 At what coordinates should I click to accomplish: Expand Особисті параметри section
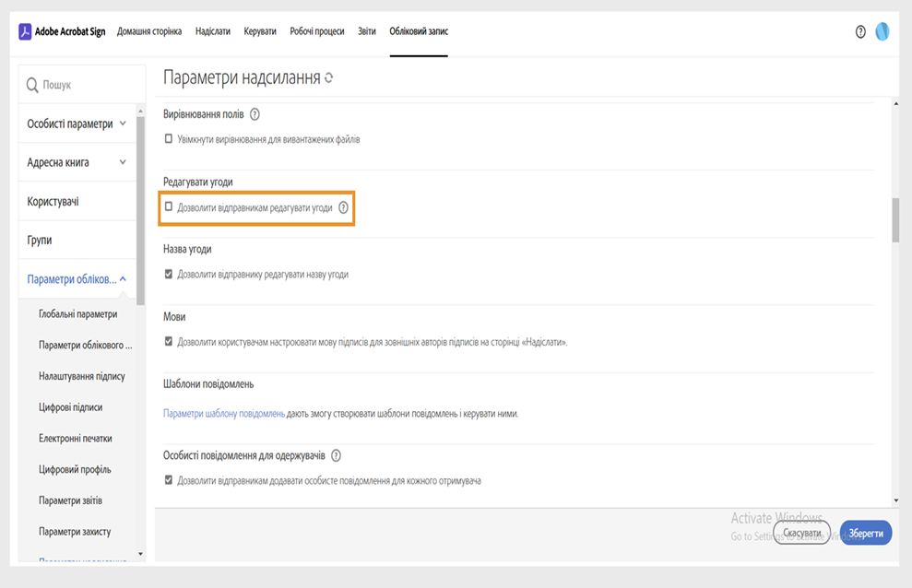[x=123, y=123]
